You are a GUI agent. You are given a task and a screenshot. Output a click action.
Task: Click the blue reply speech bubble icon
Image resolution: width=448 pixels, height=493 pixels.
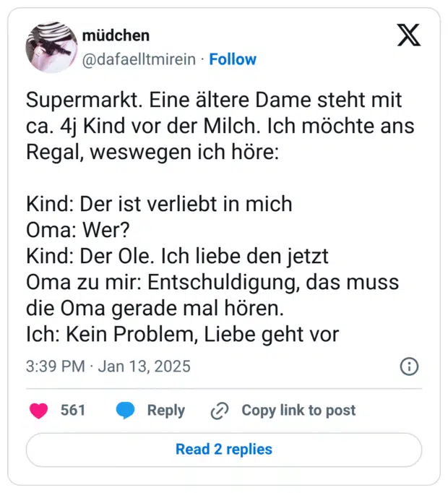point(126,411)
